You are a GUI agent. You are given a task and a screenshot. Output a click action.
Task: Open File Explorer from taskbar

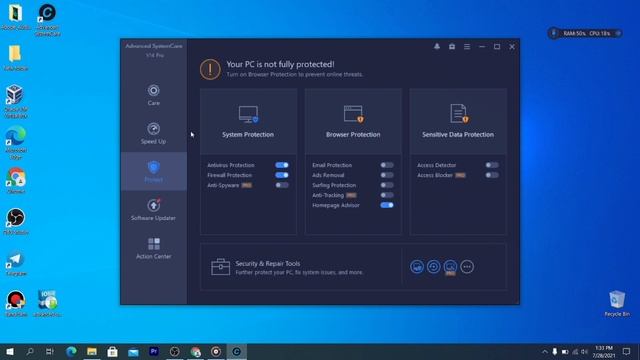point(92,351)
